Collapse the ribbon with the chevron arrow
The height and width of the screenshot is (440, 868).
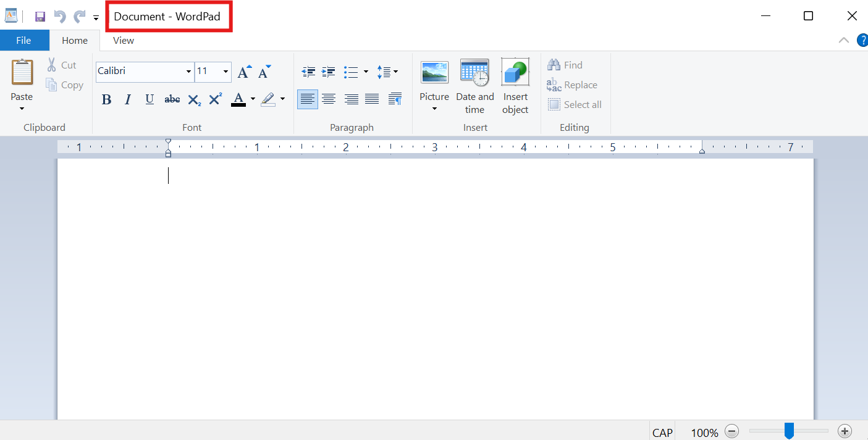843,41
